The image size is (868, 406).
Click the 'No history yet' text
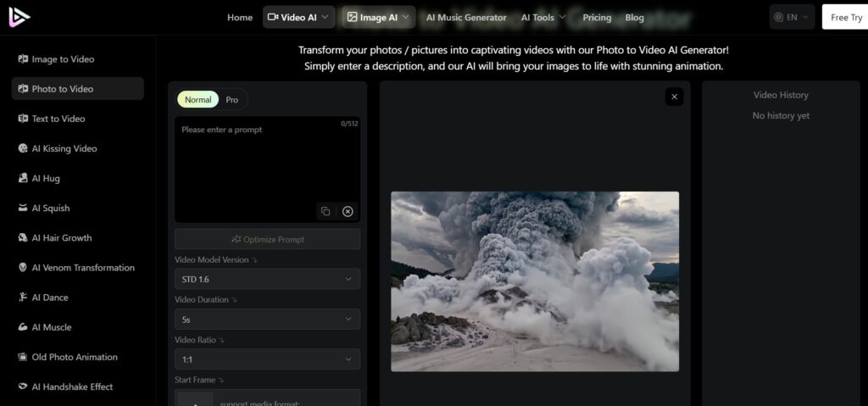coord(781,116)
